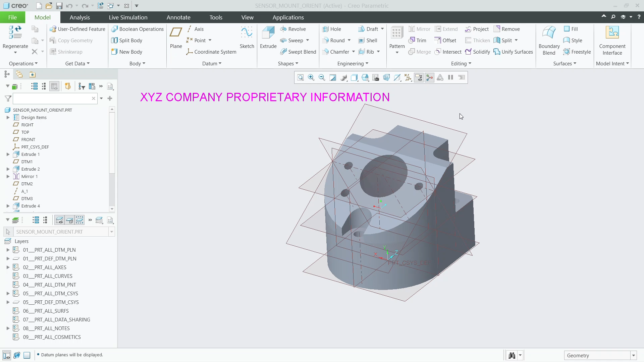This screenshot has height=362, width=644.
Task: Click the Zoom In icon in graphics toolbar
Action: (311, 77)
